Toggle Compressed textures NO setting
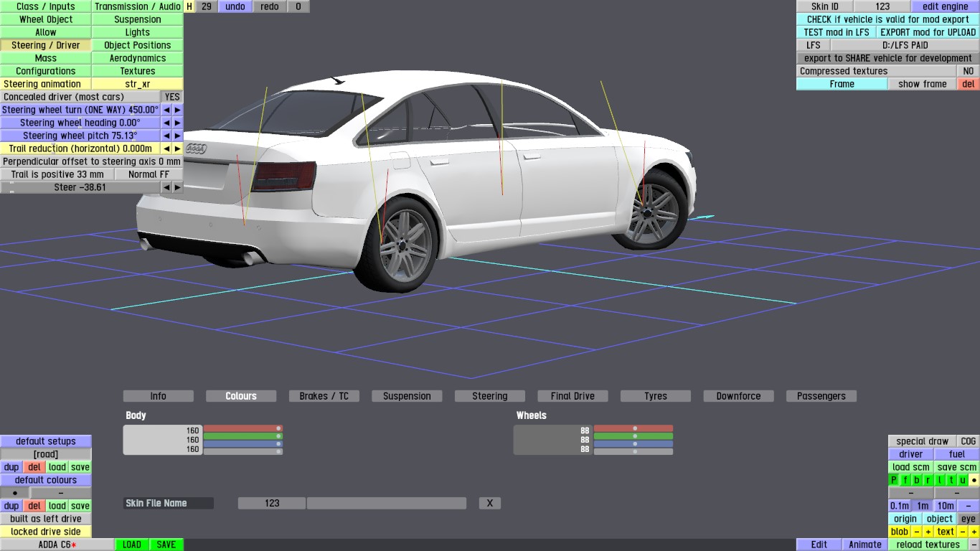This screenshot has height=551, width=980. coord(969,71)
